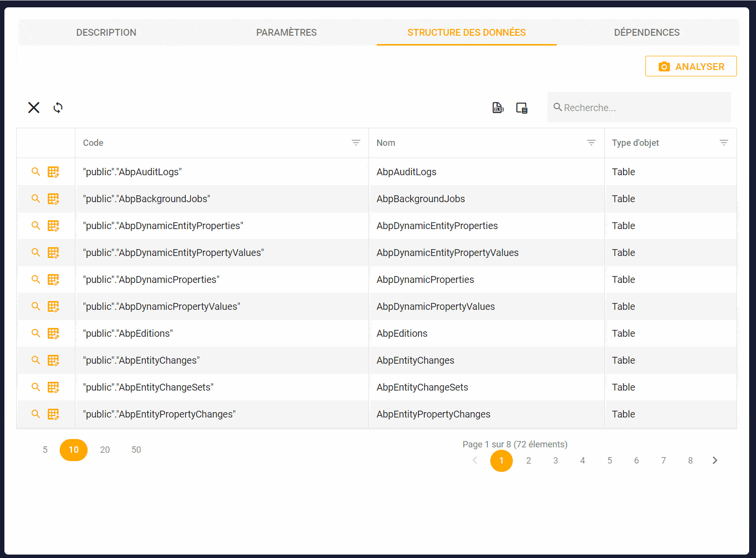Click current page 1 button
This screenshot has height=558, width=756.
click(x=502, y=461)
